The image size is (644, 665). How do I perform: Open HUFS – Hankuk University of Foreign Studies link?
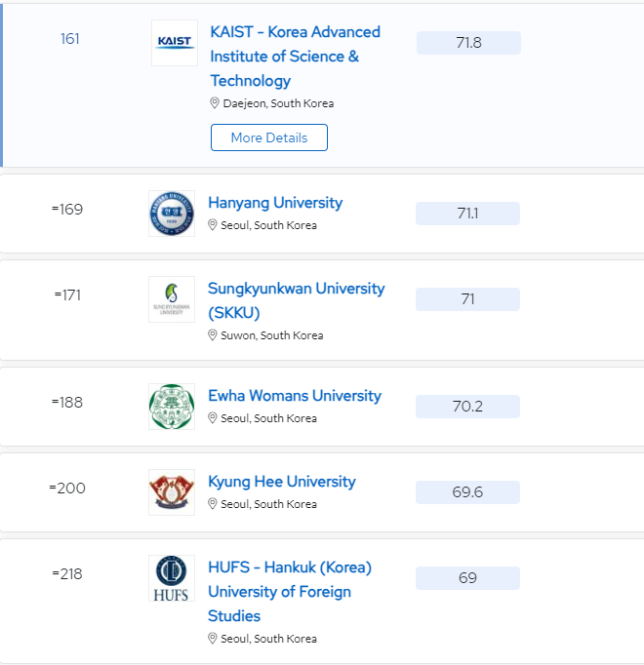pos(290,592)
